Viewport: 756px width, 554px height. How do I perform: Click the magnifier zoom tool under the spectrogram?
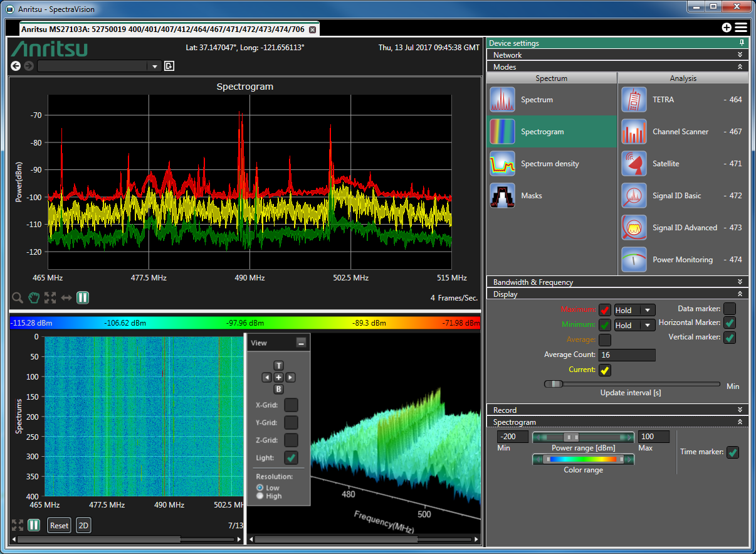[18, 297]
